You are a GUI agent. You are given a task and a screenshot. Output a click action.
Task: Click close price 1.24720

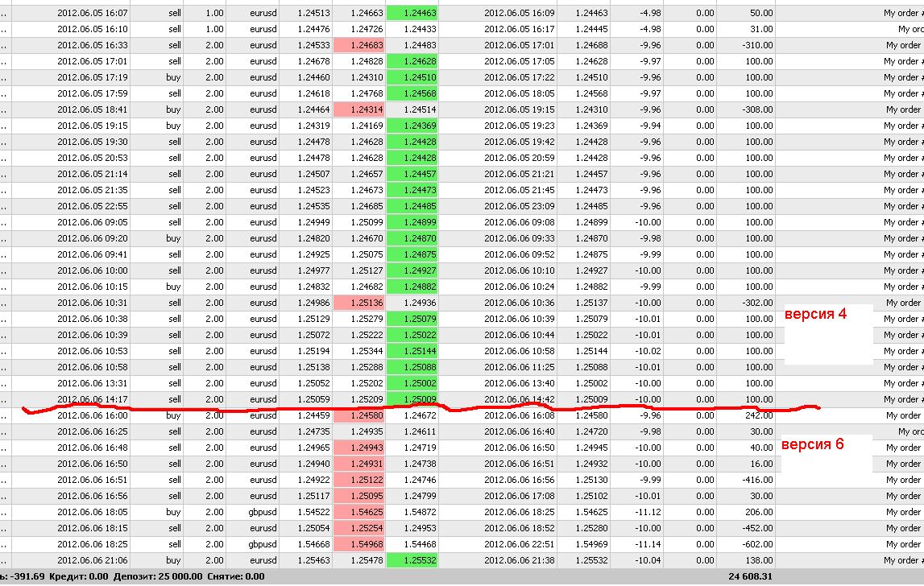tap(591, 431)
